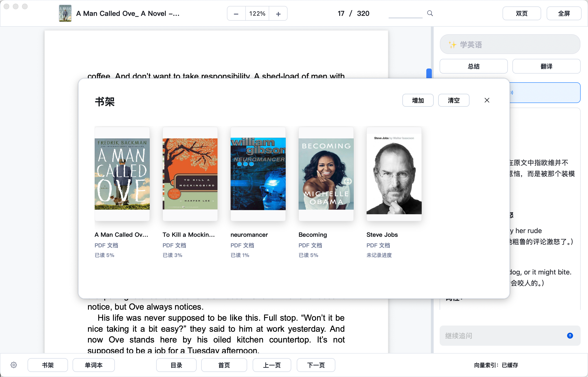
Task: Click the 'To Kill a Mockin...' title
Action: [189, 234]
